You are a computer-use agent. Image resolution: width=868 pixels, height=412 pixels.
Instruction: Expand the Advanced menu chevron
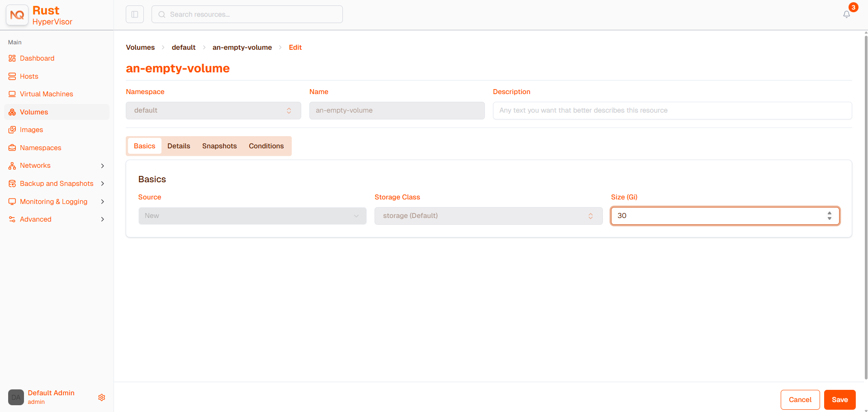tap(103, 219)
